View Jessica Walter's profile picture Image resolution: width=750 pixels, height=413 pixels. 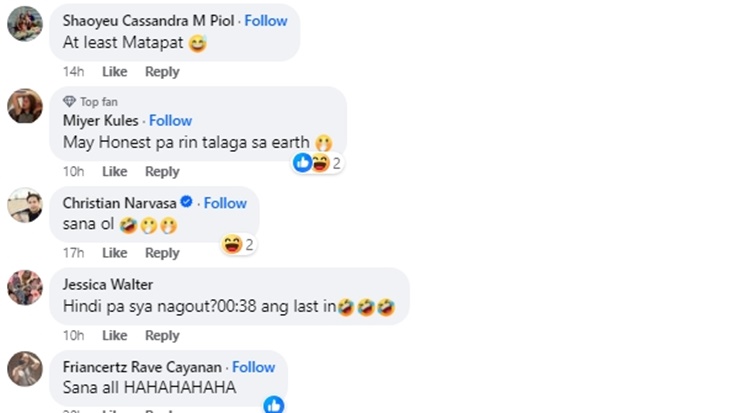25,288
